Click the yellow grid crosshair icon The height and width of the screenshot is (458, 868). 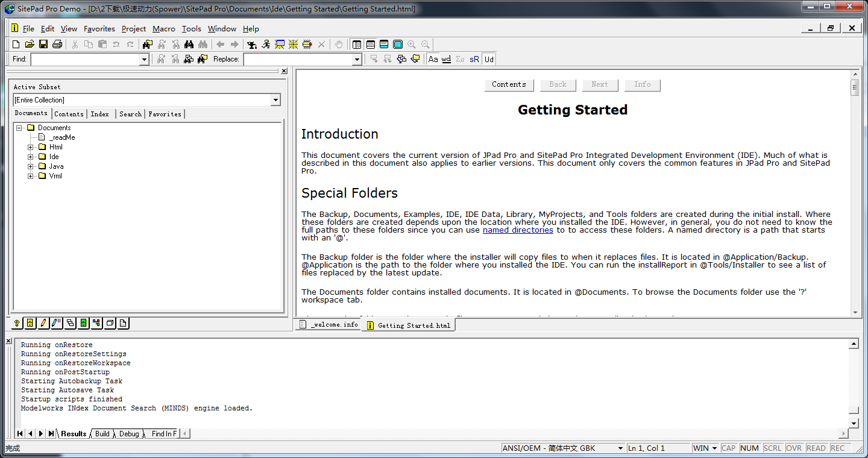point(294,45)
